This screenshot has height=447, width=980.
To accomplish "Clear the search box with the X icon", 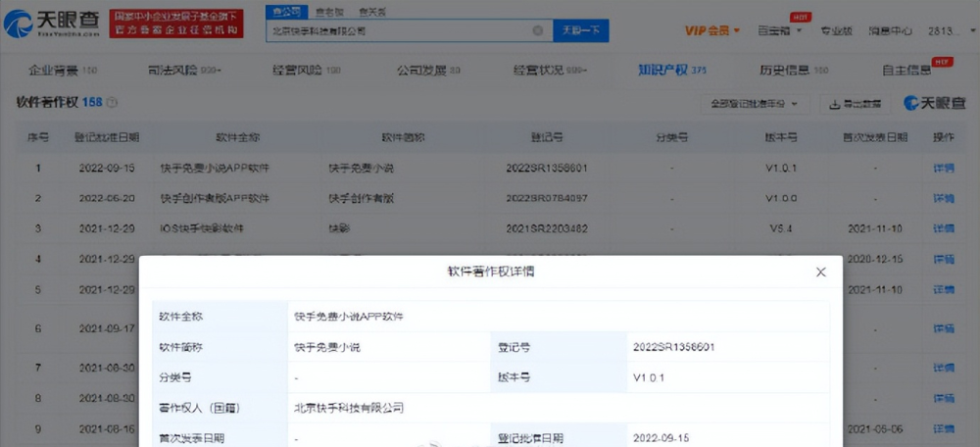I will (537, 30).
